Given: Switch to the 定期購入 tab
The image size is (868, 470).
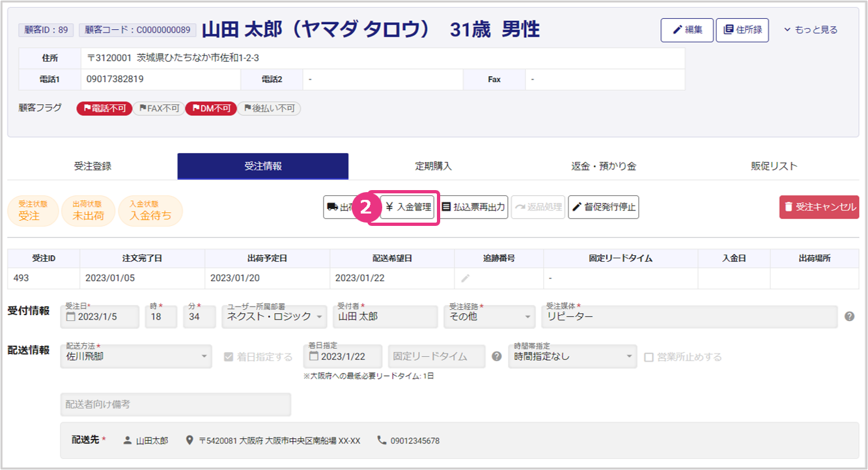Looking at the screenshot, I should tap(433, 166).
